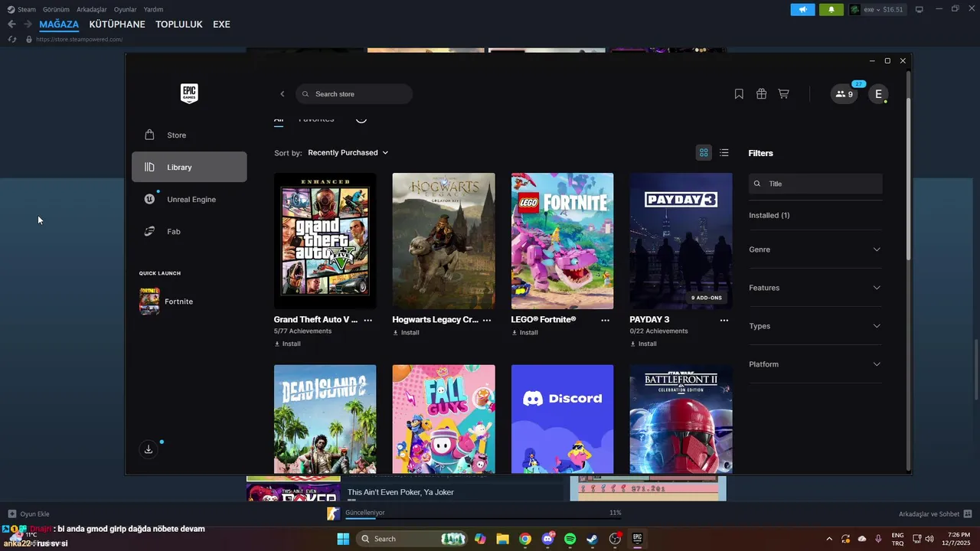Open Steam's Görünüm menu
Screen dimensions: 980x551
(56, 9)
